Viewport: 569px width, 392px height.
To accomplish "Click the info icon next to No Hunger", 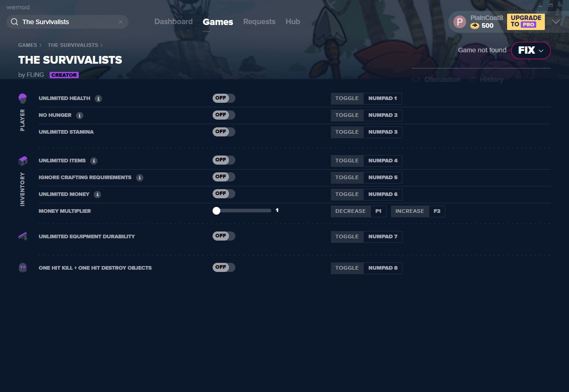I will [80, 116].
